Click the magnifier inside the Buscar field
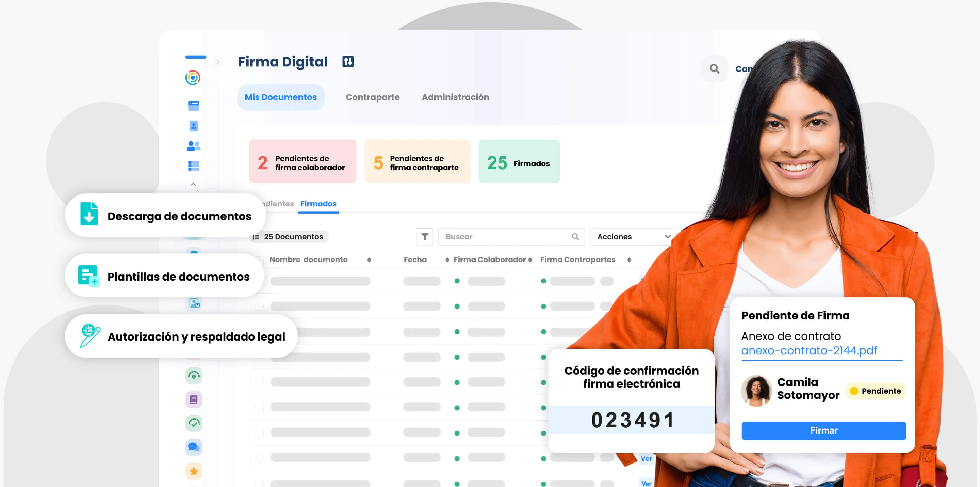The image size is (980, 487). 575,237
